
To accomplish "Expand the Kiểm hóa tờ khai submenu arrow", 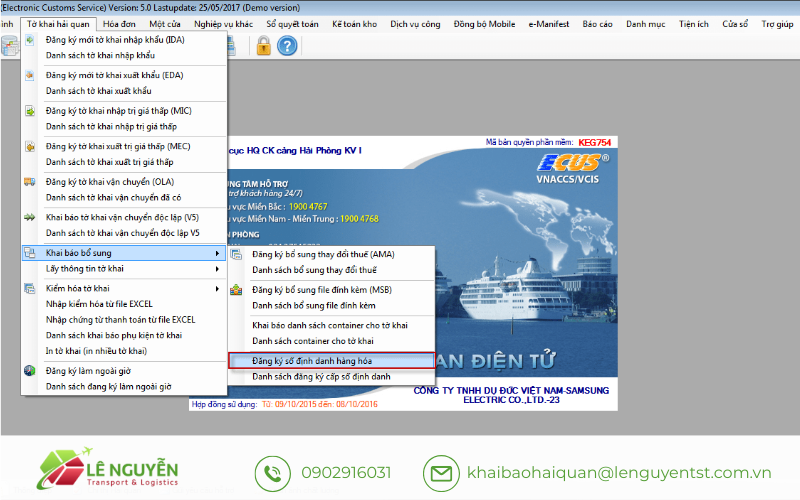I will tap(217, 289).
